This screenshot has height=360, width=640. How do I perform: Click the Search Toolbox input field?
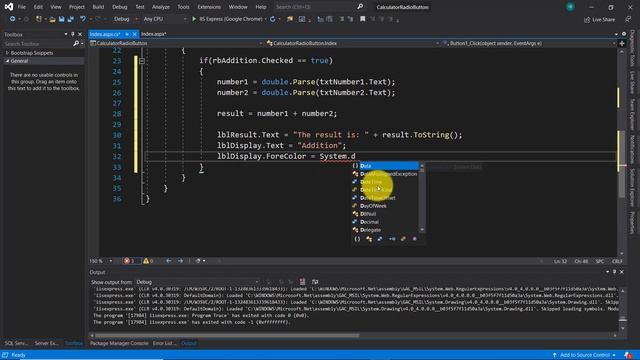pyautogui.click(x=38, y=44)
